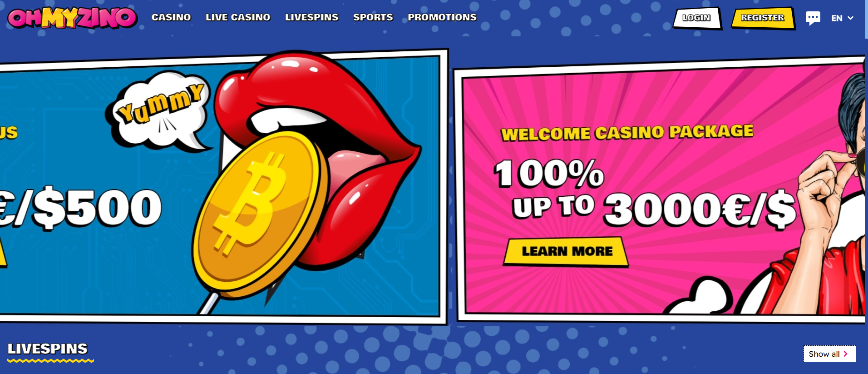Image resolution: width=868 pixels, height=374 pixels.
Task: Click Show all for Livespins
Action: pos(829,354)
